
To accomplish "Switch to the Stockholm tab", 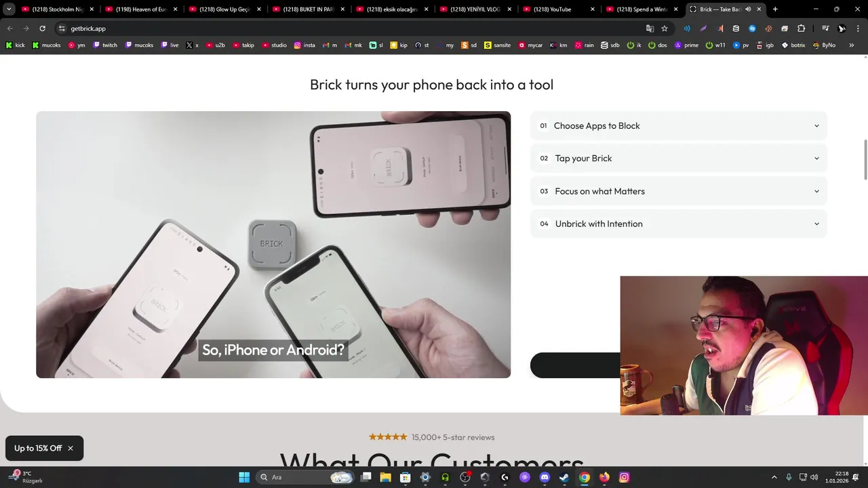I will (x=56, y=9).
